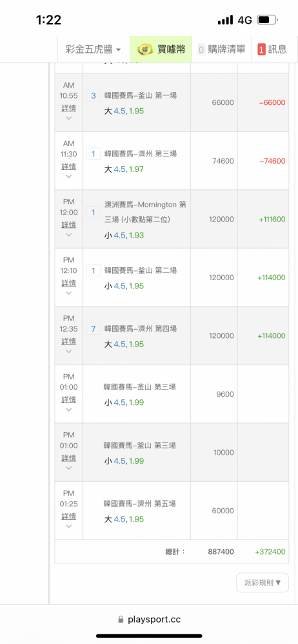Open the 派彩規則 payout rules dropdown
The image size is (298, 644).
[263, 582]
